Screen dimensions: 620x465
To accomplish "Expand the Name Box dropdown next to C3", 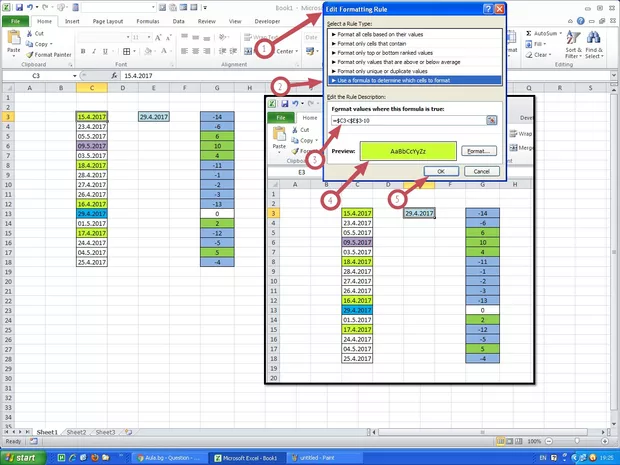I will [74, 76].
